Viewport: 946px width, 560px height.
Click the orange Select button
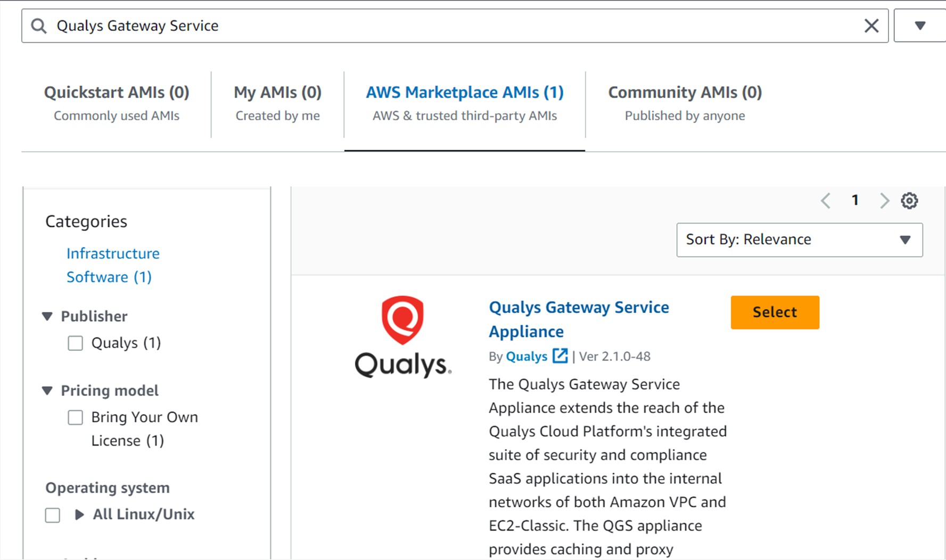(x=775, y=312)
